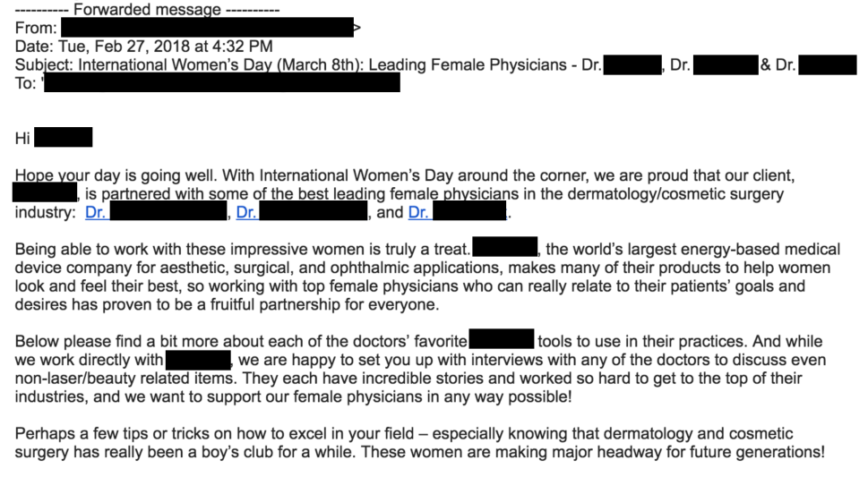Click the first redacted doctor name in subject
This screenshot has height=477, width=868.
pos(632,65)
